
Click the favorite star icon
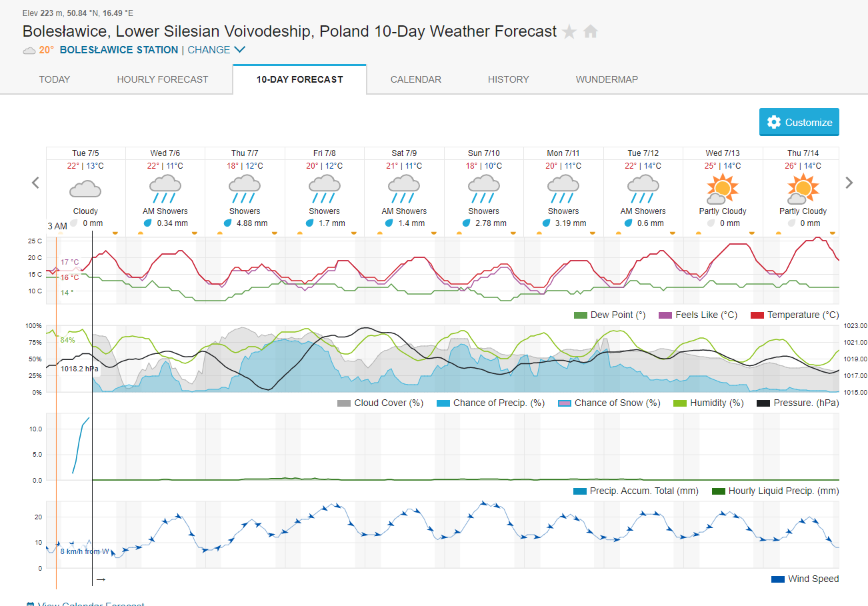pos(569,32)
